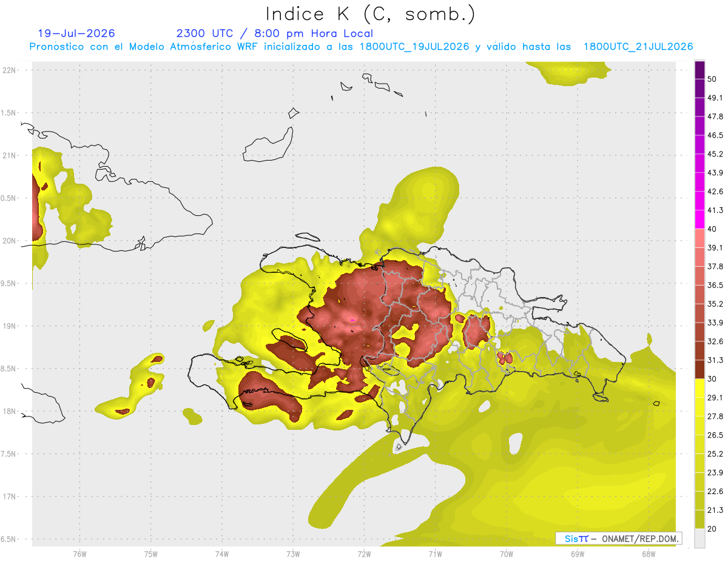Click the colorbar value 43.9
Viewport: 728px width, 562px height.
716,173
